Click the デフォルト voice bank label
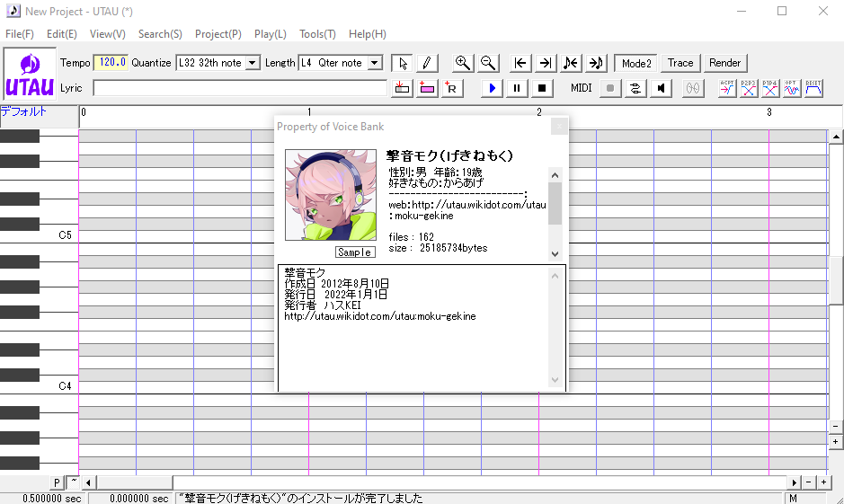 (23, 112)
